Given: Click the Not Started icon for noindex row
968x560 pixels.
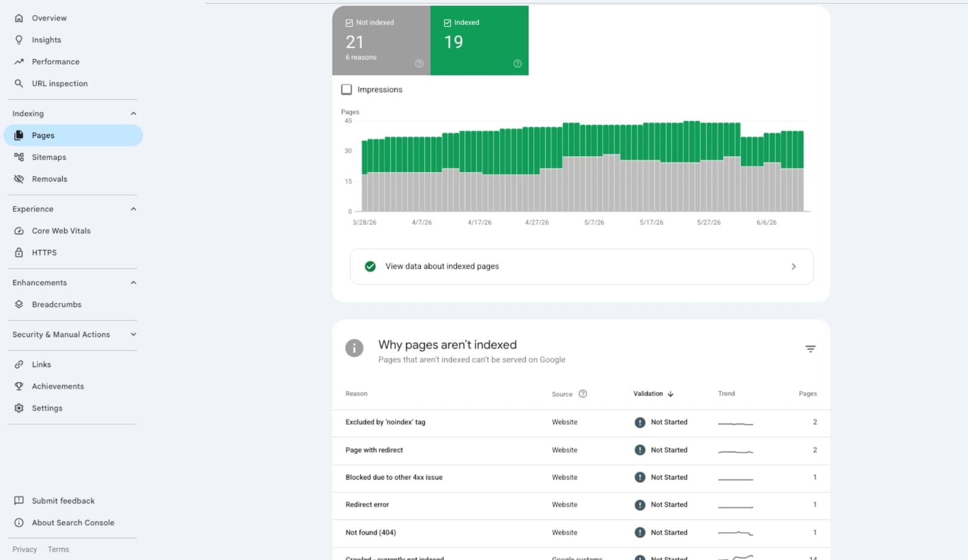Looking at the screenshot, I should coord(640,422).
